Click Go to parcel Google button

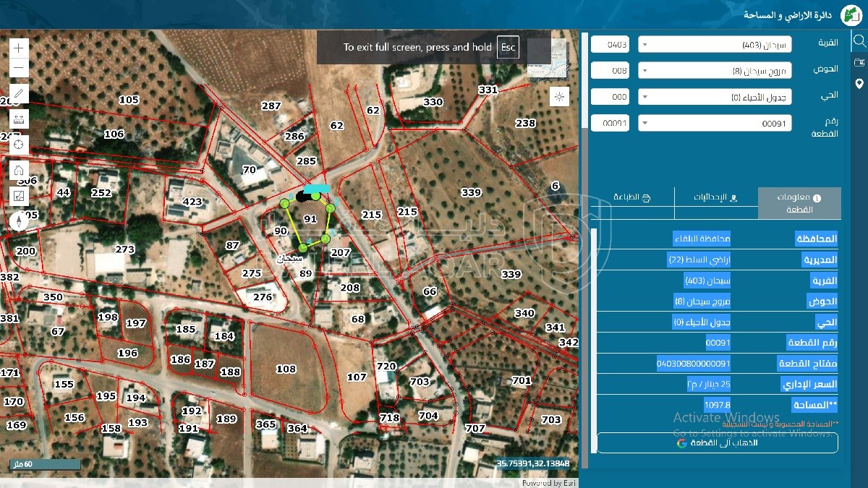click(717, 442)
